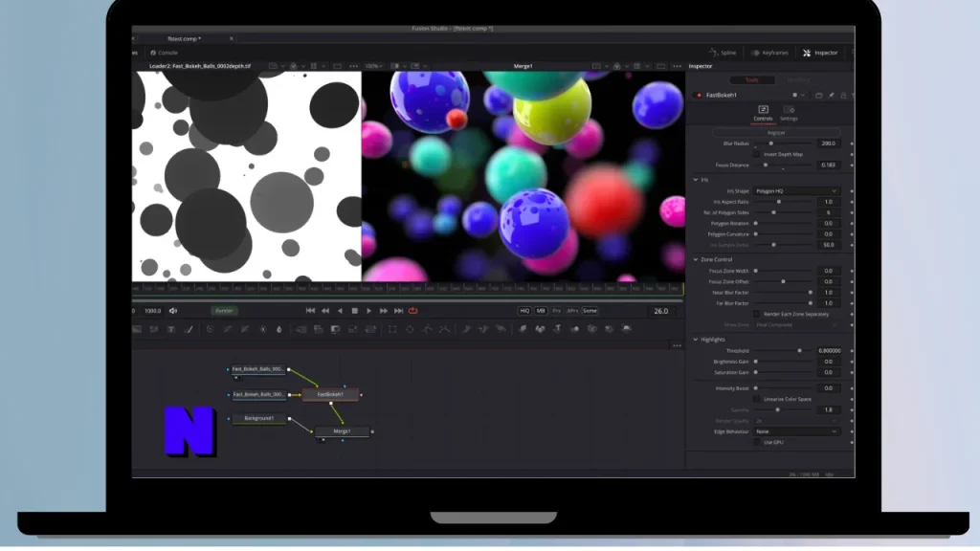Select the Merge1 node in flow
The width and height of the screenshot is (980, 551).
[x=342, y=431]
